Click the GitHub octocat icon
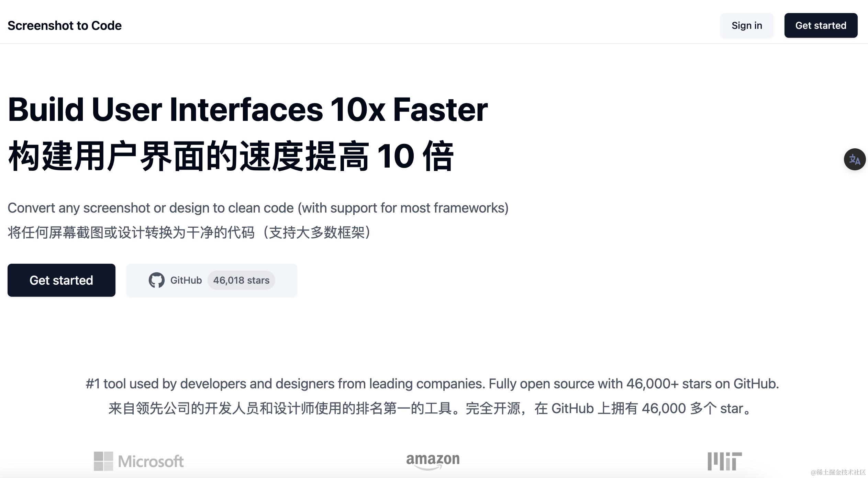Image resolution: width=868 pixels, height=478 pixels. [156, 280]
